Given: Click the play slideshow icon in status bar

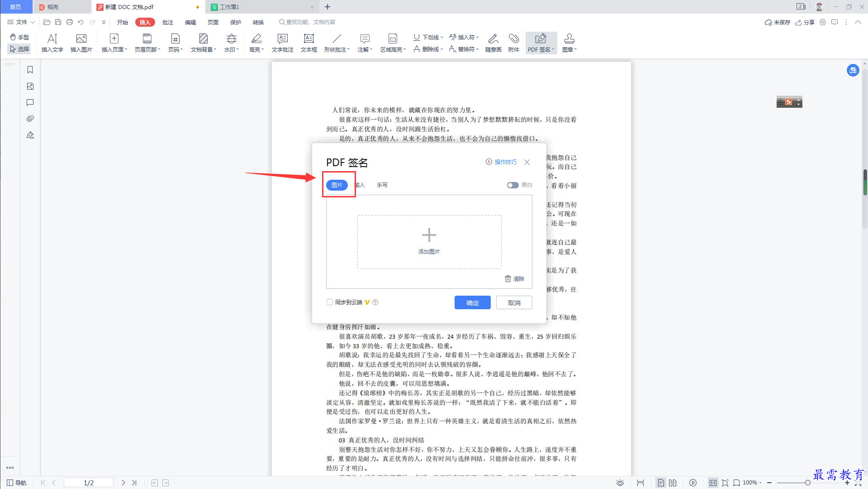Looking at the screenshot, I should click(x=693, y=483).
